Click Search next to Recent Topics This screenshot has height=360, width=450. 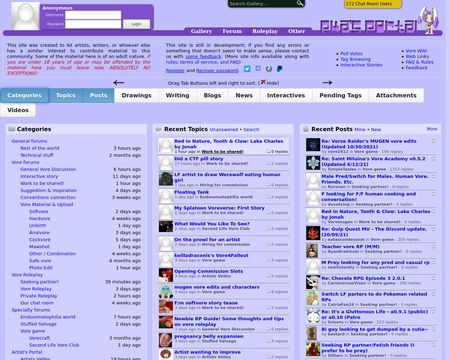coord(251,129)
